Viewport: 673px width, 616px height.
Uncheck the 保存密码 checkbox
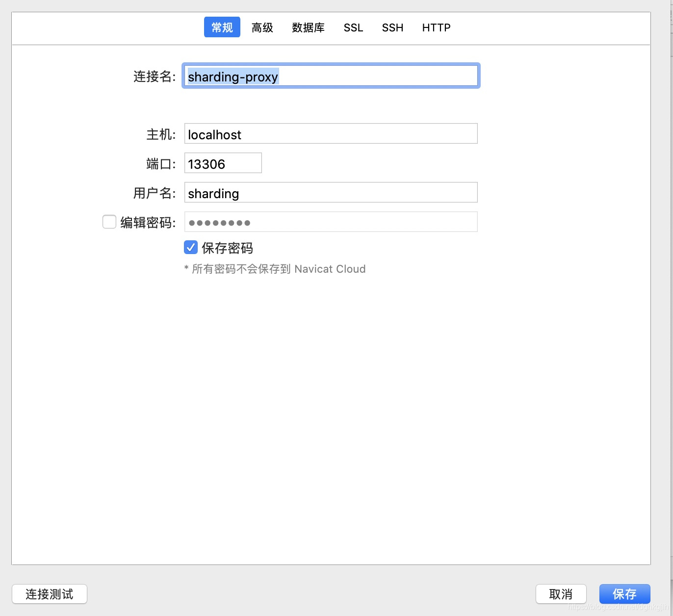(x=191, y=247)
